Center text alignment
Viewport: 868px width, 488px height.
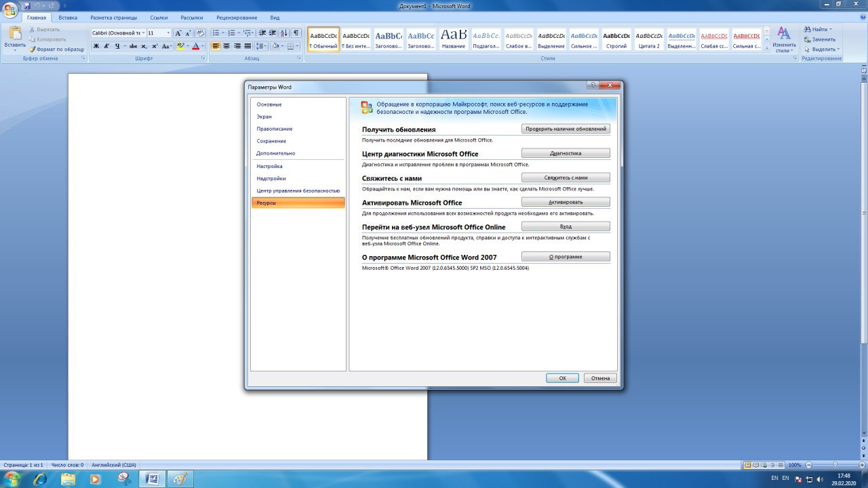[x=226, y=46]
